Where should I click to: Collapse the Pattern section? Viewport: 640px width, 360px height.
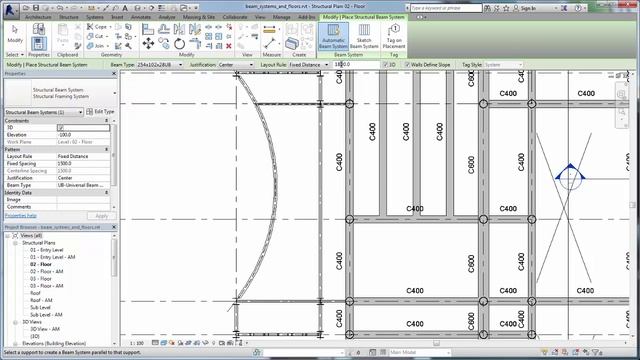pos(107,149)
